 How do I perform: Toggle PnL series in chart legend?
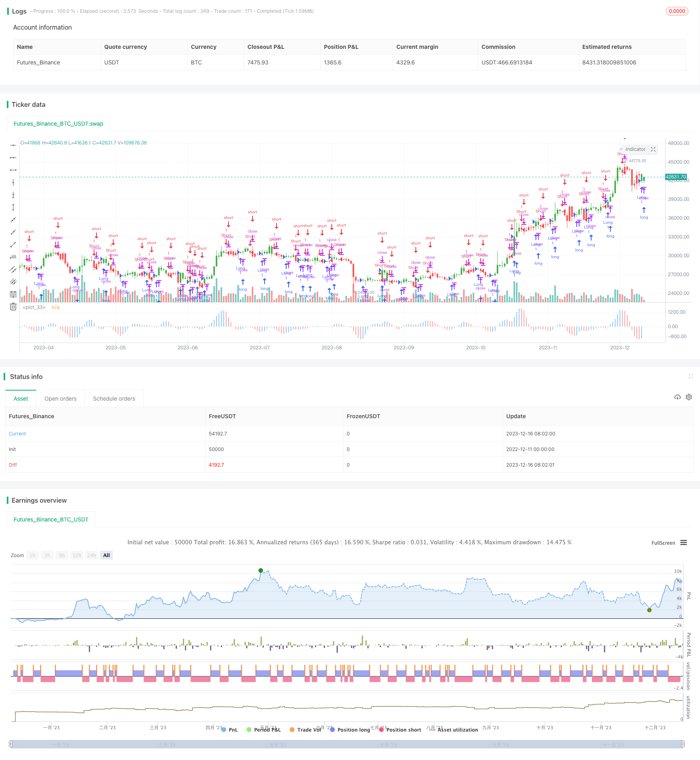(x=229, y=730)
